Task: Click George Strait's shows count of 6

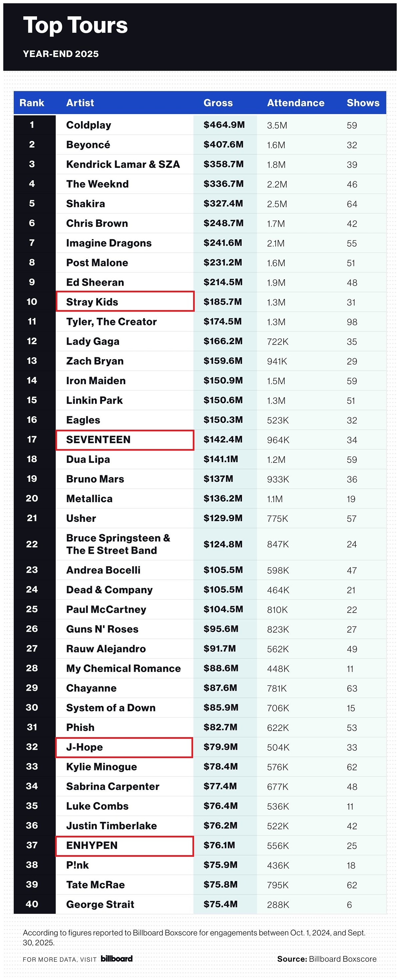Action: coord(349,904)
